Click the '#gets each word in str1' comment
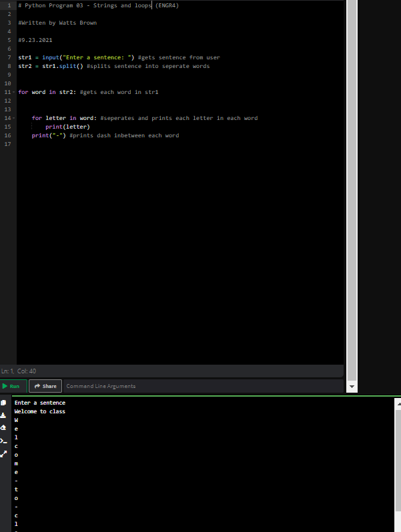This screenshot has width=401, height=532. pos(119,92)
